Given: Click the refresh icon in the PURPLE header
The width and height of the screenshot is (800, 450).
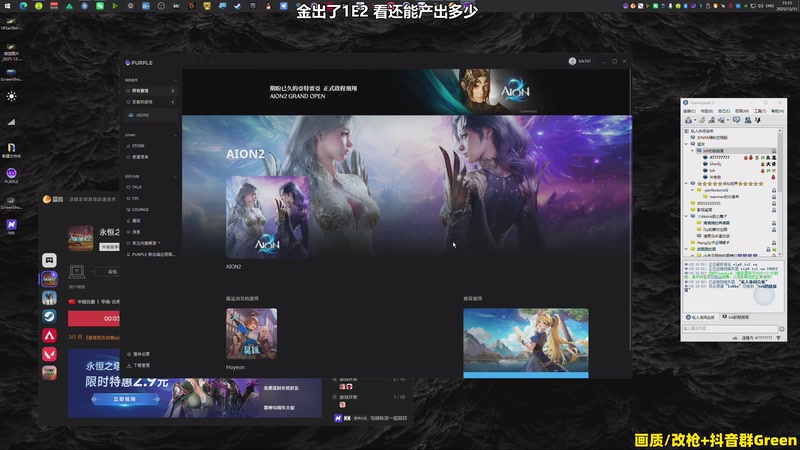Looking at the screenshot, I should click(212, 61).
